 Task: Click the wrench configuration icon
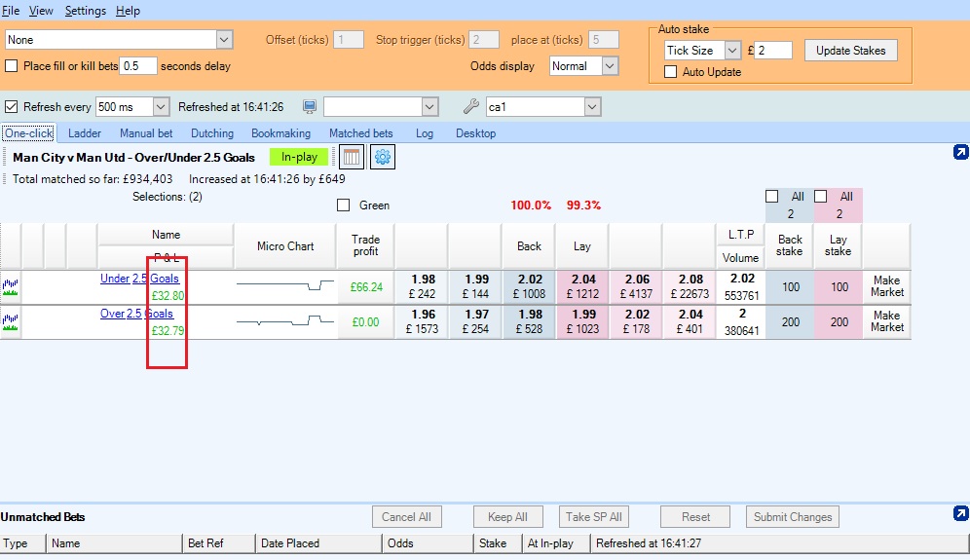470,106
